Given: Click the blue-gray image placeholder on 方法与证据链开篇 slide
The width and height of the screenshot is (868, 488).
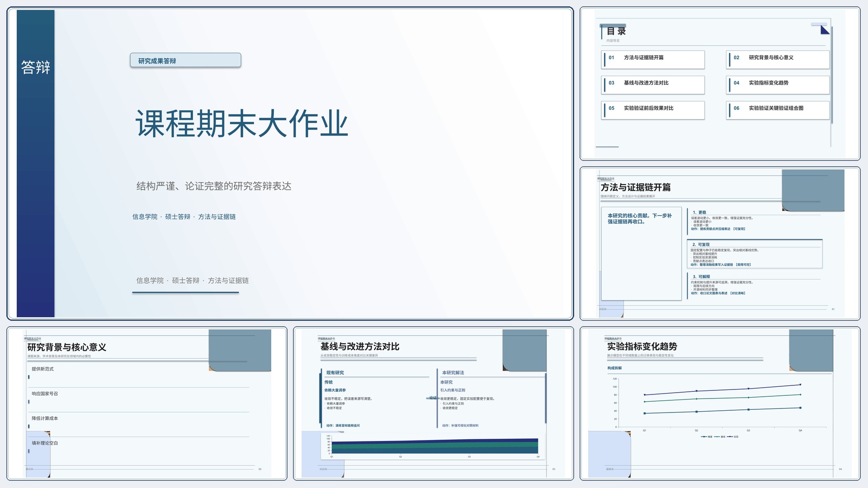Looking at the screenshot, I should pos(813,190).
